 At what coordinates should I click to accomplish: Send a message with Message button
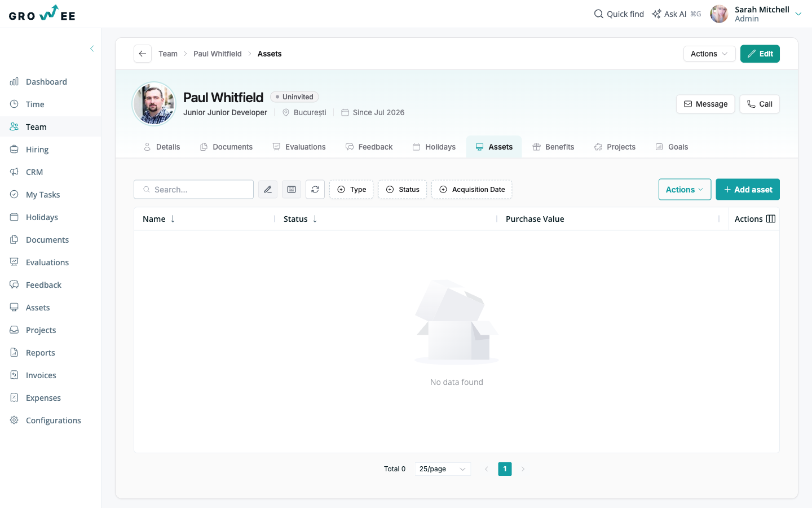pyautogui.click(x=705, y=104)
